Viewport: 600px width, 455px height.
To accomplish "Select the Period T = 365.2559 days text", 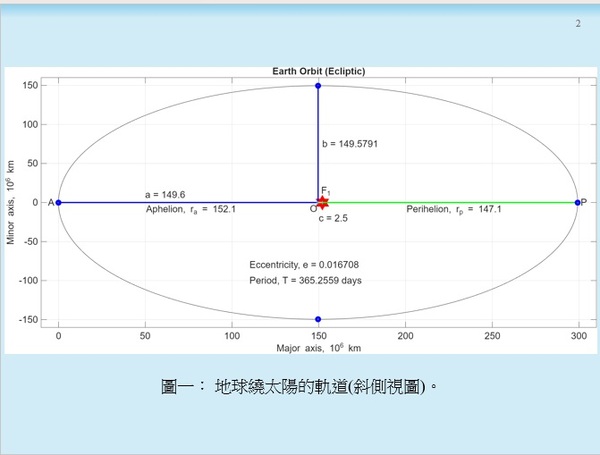I will (305, 280).
